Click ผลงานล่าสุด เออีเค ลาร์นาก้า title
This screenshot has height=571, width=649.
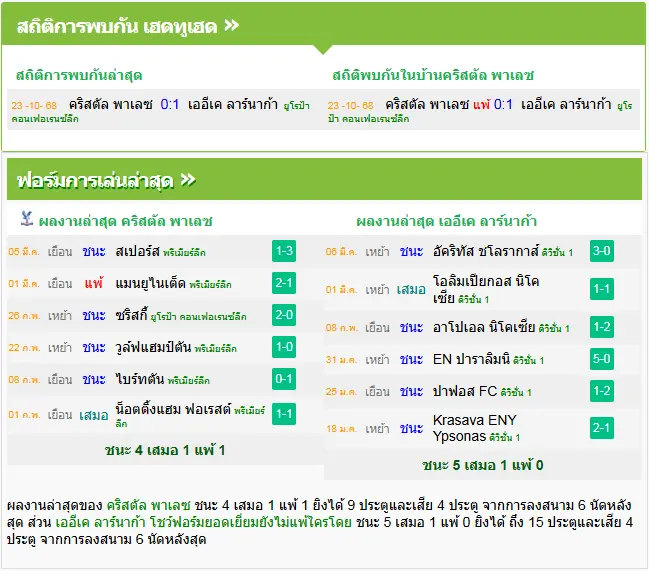(446, 221)
